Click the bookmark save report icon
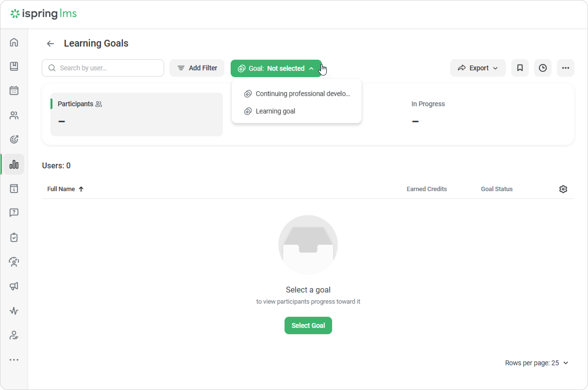The width and height of the screenshot is (588, 390). click(x=520, y=68)
